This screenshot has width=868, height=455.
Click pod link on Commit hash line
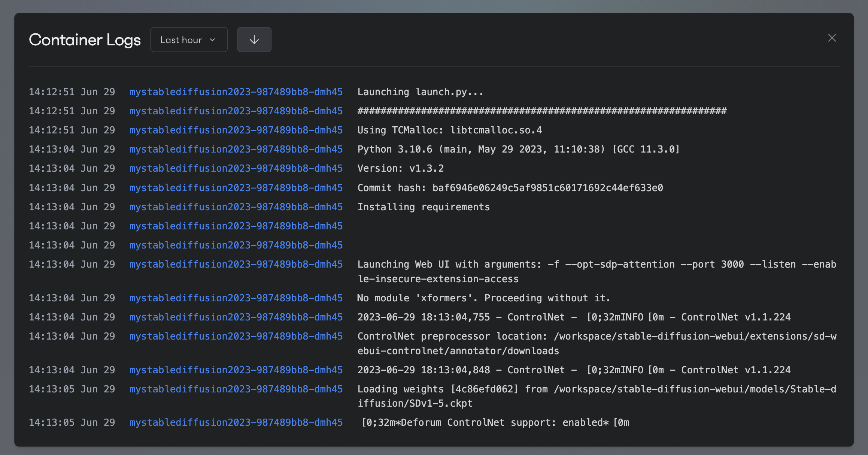(x=236, y=188)
